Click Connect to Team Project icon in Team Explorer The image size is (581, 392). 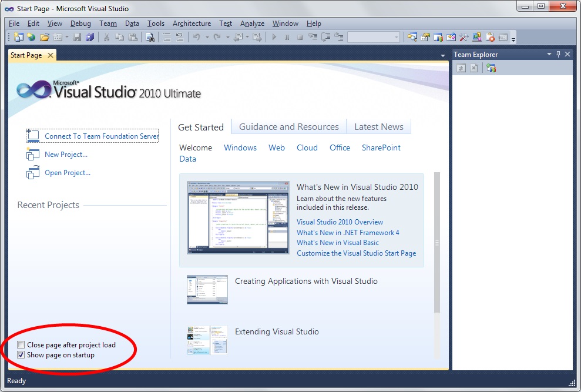(x=491, y=68)
